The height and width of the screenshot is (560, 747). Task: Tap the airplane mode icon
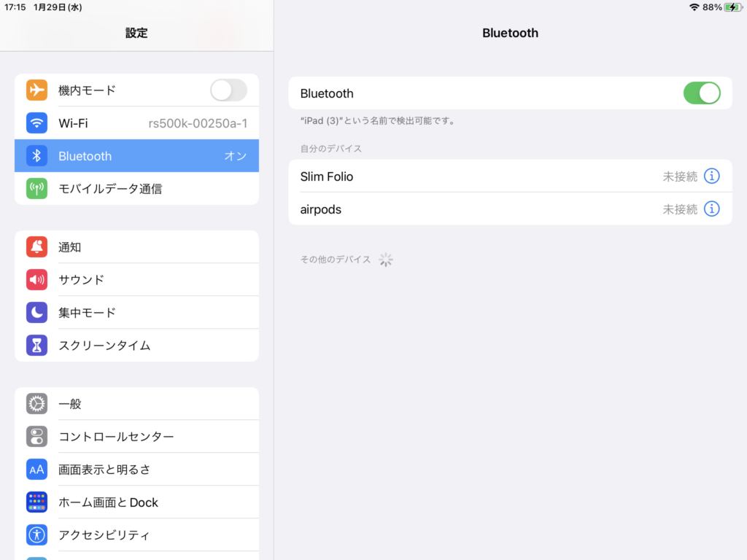36,90
